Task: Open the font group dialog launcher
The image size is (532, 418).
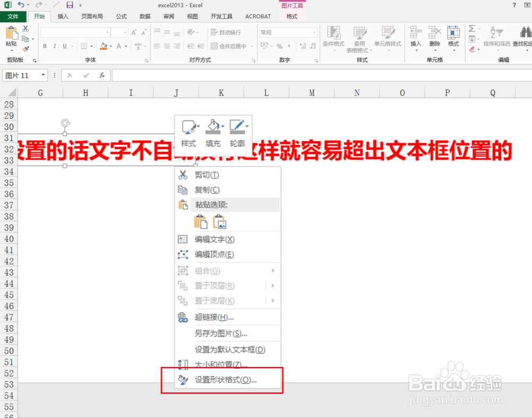Action: (147, 61)
